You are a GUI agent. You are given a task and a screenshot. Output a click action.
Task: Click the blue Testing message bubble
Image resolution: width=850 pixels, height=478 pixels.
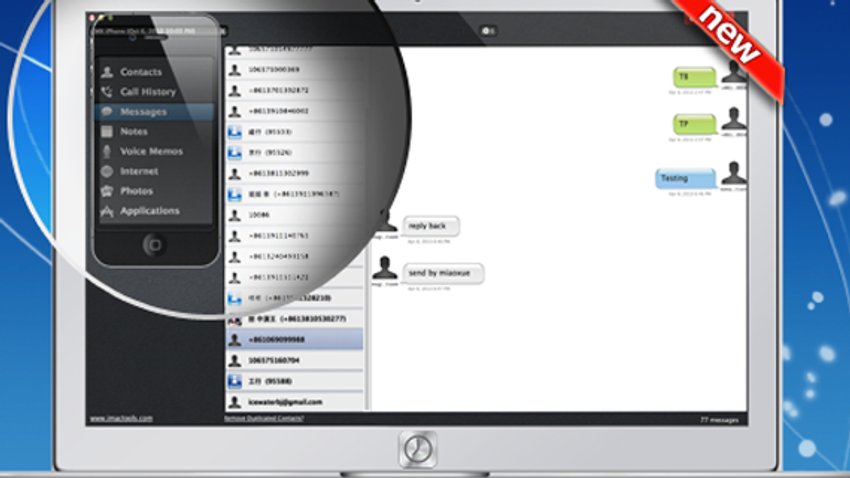point(685,178)
